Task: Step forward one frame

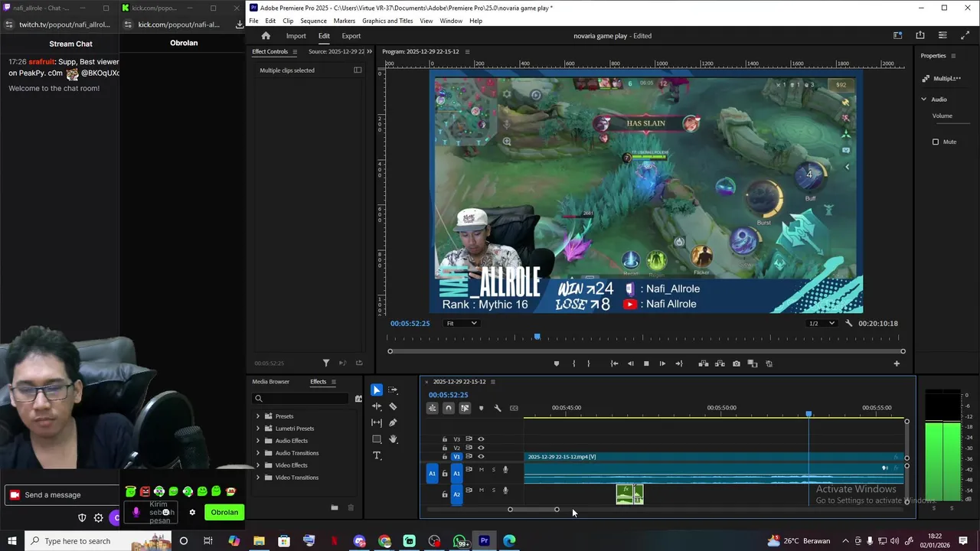Action: (x=662, y=364)
